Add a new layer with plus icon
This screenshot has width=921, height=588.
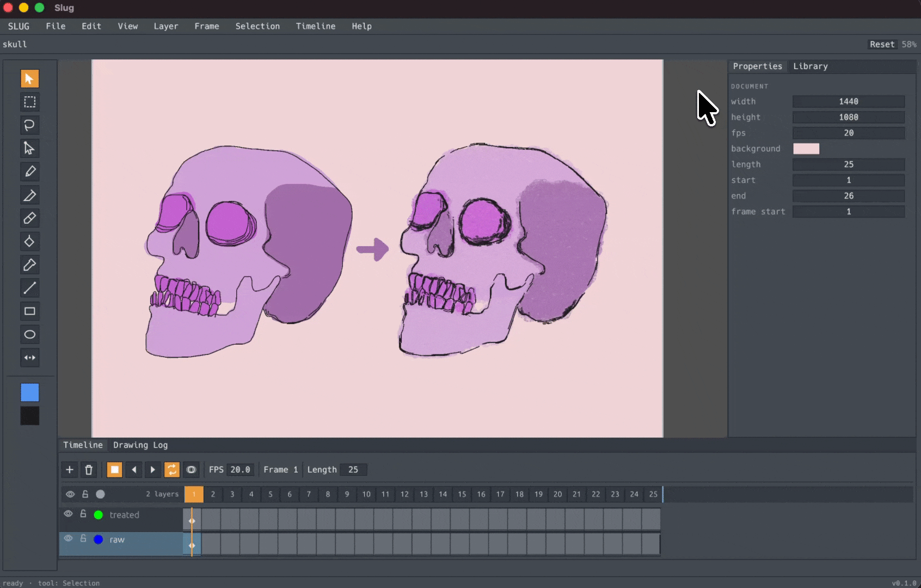[x=70, y=469]
